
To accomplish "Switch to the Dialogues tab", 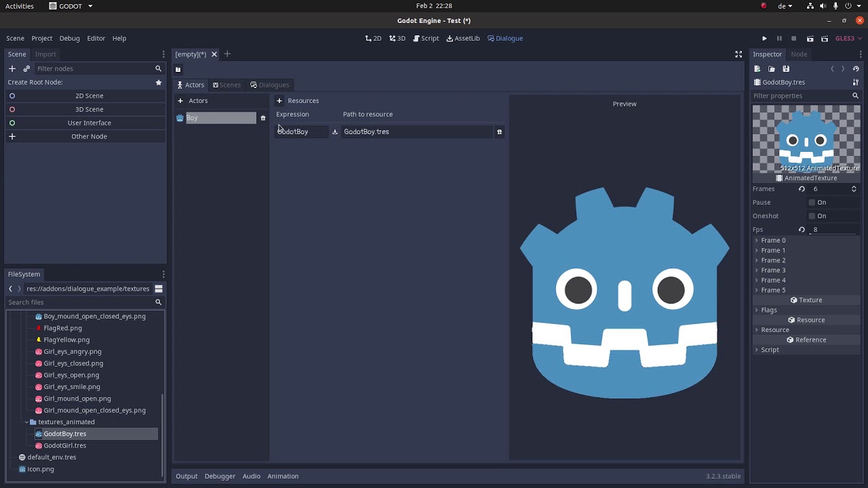I will [270, 85].
